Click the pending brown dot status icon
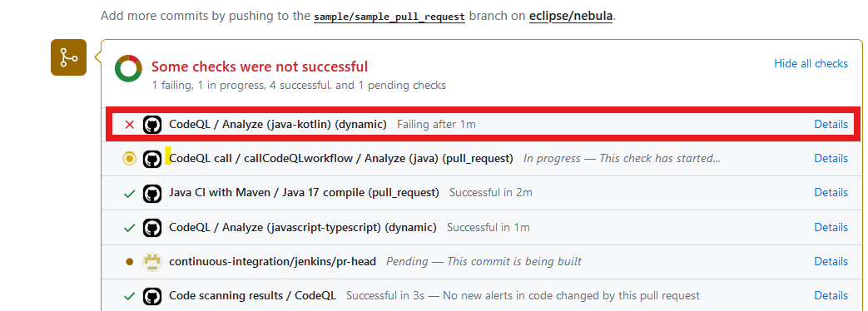868x311 pixels. click(x=130, y=262)
